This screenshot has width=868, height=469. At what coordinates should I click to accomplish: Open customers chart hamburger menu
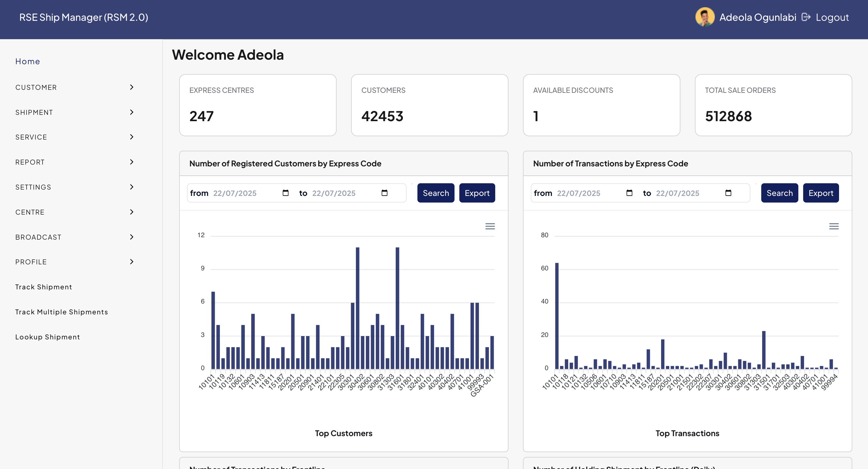point(490,226)
